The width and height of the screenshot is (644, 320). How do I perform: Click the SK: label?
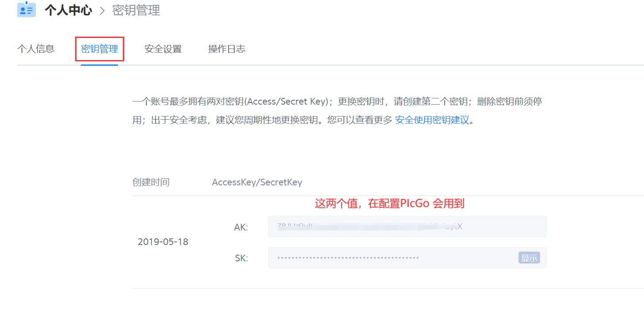tap(241, 258)
